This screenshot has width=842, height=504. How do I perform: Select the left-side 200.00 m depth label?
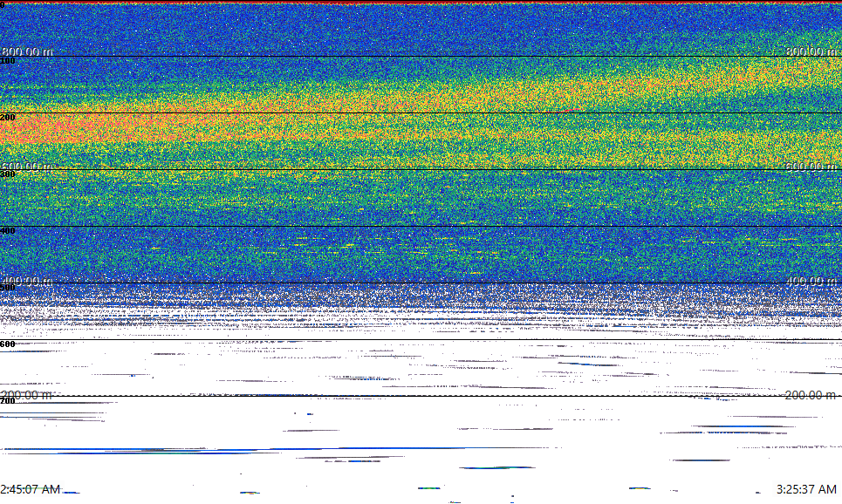point(27,395)
